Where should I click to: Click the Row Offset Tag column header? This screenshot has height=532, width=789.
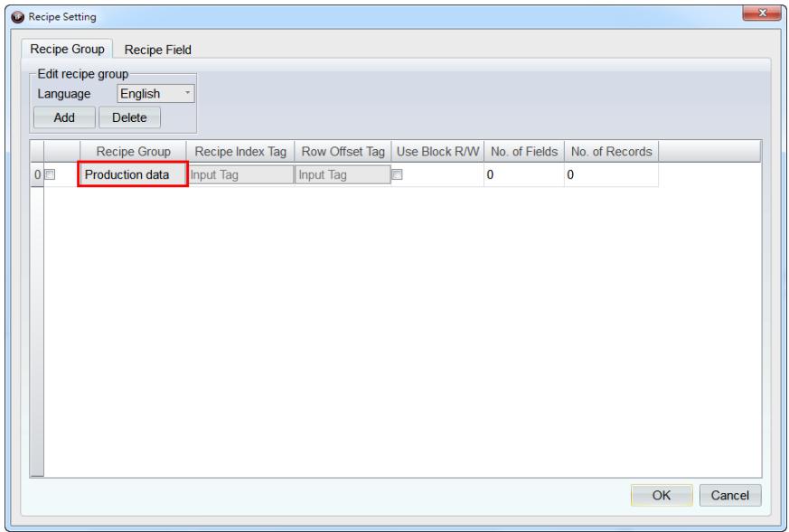[343, 152]
